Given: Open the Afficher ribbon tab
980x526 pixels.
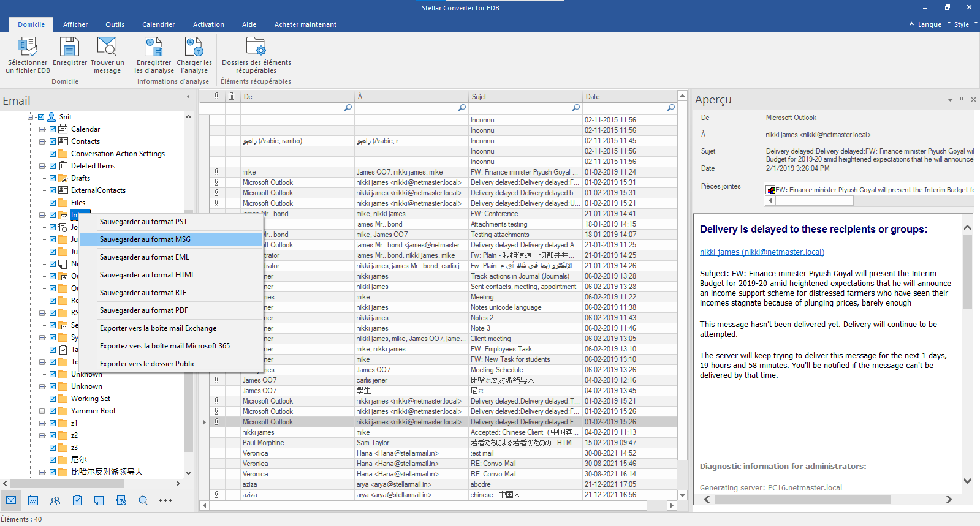Looking at the screenshot, I should (75, 24).
